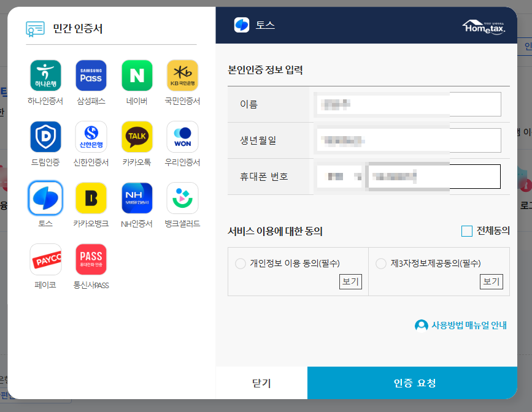This screenshot has width=532, height=412.
Task: View the 제3자정보제공동의 terms (보기)
Action: pos(492,281)
